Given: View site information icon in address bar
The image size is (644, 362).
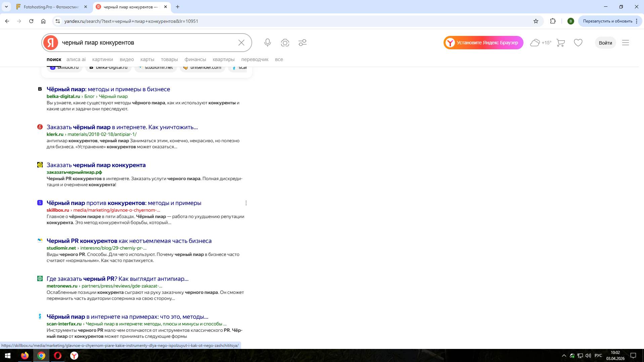Looking at the screenshot, I should 58,21.
